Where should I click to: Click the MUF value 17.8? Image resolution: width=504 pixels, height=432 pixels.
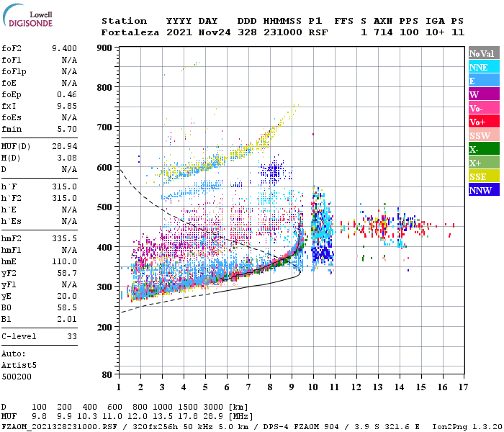(x=188, y=417)
